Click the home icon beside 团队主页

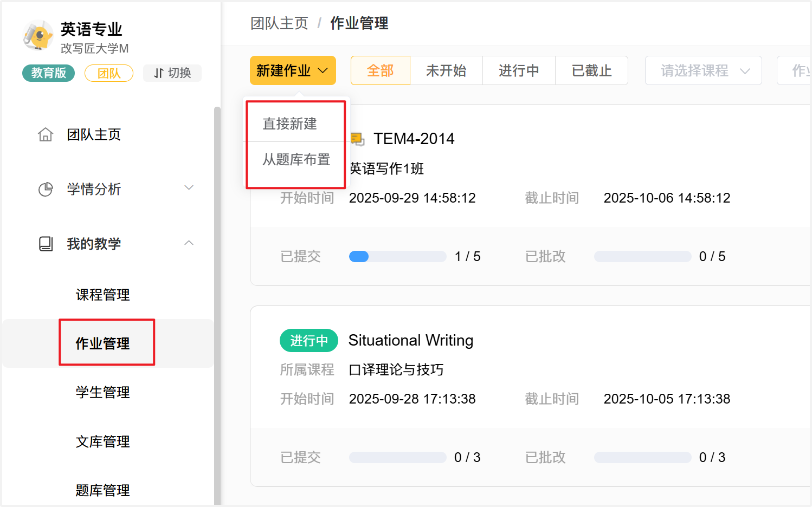click(46, 134)
